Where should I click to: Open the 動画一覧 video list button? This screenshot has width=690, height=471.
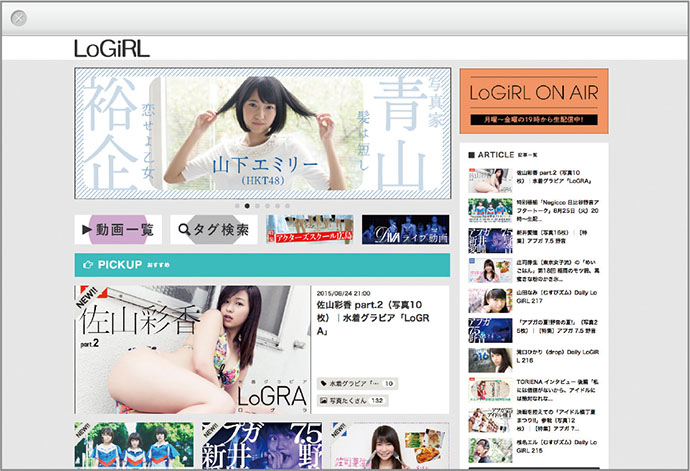pyautogui.click(x=118, y=229)
